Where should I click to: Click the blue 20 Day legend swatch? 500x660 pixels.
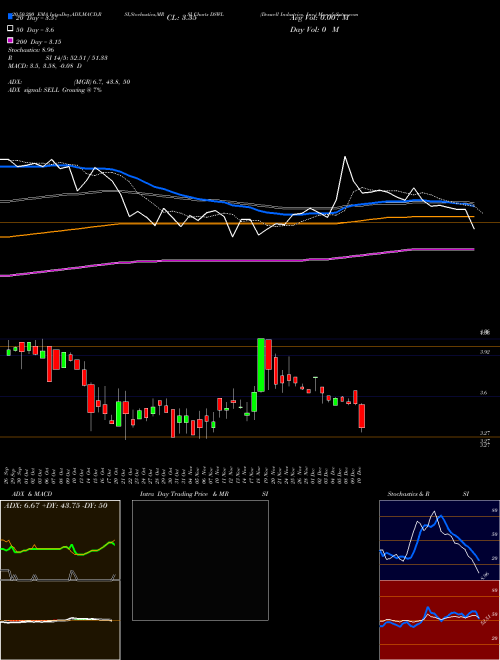(10, 16)
